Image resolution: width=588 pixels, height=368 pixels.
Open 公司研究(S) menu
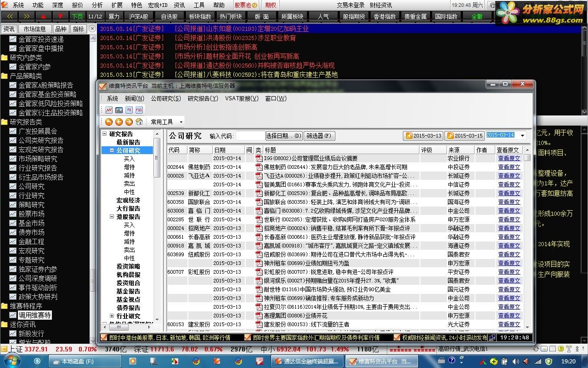pos(166,98)
